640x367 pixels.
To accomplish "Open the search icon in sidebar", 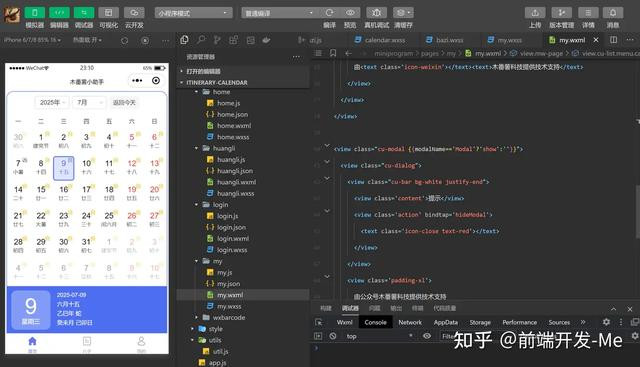I will pyautogui.click(x=201, y=40).
